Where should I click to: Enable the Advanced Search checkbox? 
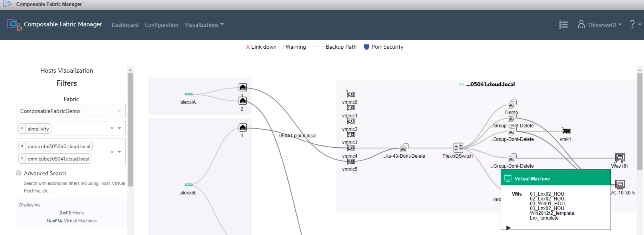18,173
